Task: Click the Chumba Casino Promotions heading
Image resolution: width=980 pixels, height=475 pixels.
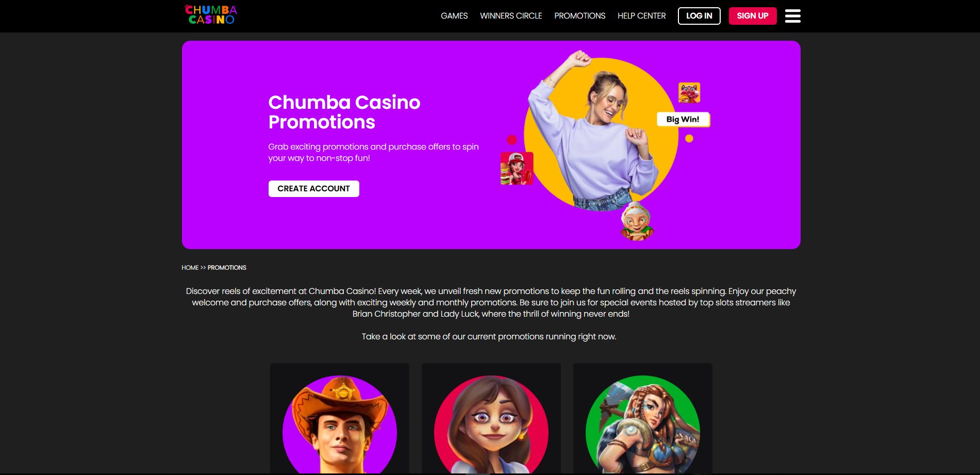Action: [x=344, y=112]
